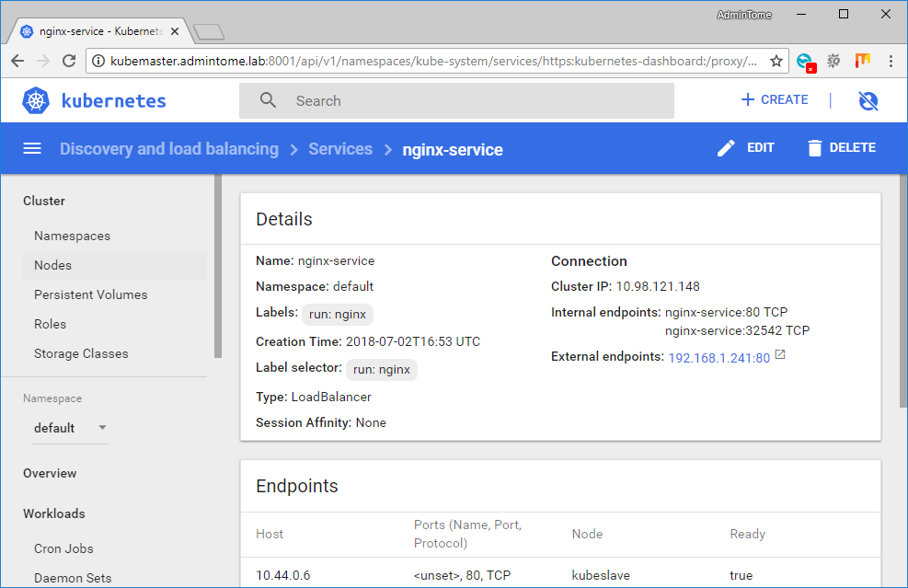908x588 pixels.
Task: Reload the dashboard with the refresh icon
Action: 69,61
